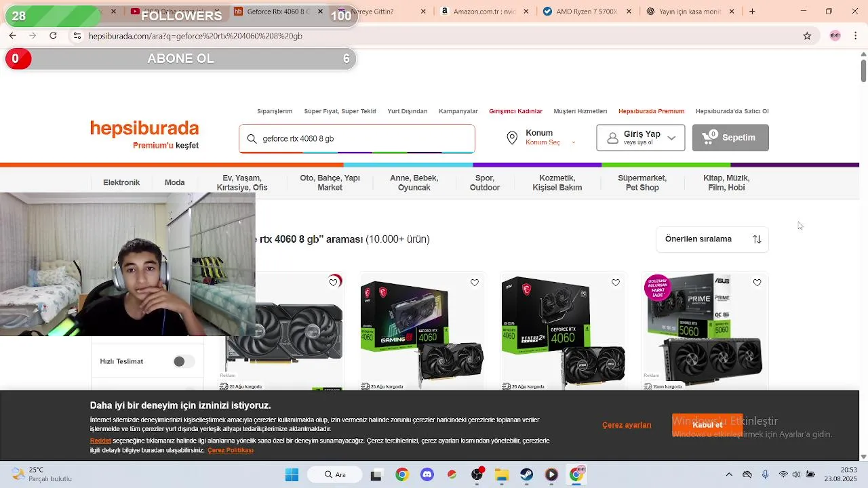Open the Ev, Yaşam, Kırtasiye, Ofis category

pyautogui.click(x=242, y=183)
